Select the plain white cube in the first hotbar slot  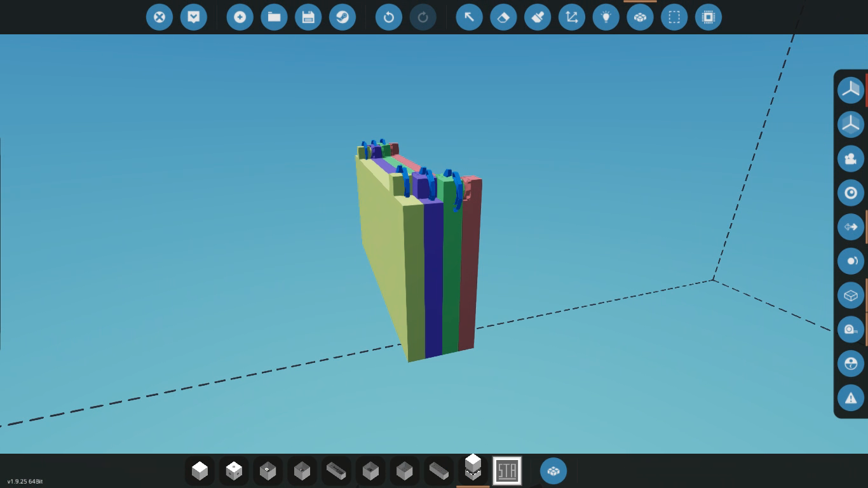(200, 471)
